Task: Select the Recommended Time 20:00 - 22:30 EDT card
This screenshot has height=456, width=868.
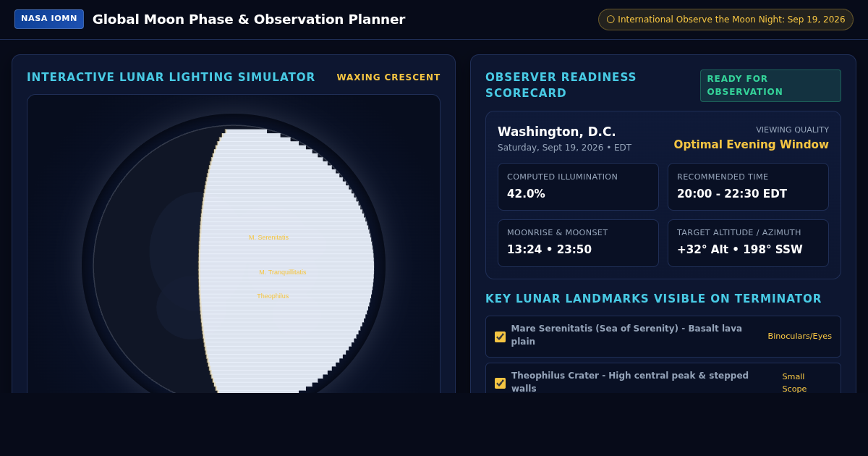Action: [748, 187]
